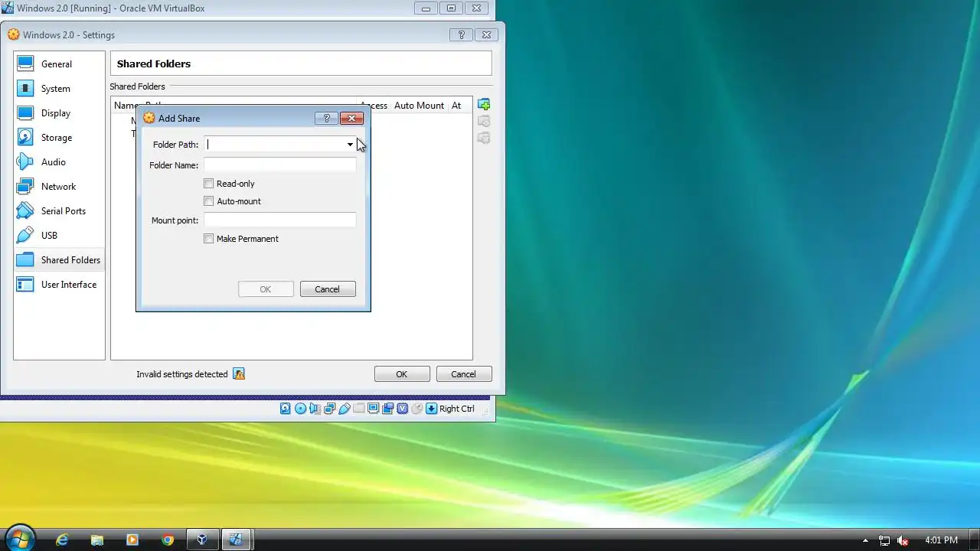Open the System settings page
980x551 pixels.
pos(59,89)
